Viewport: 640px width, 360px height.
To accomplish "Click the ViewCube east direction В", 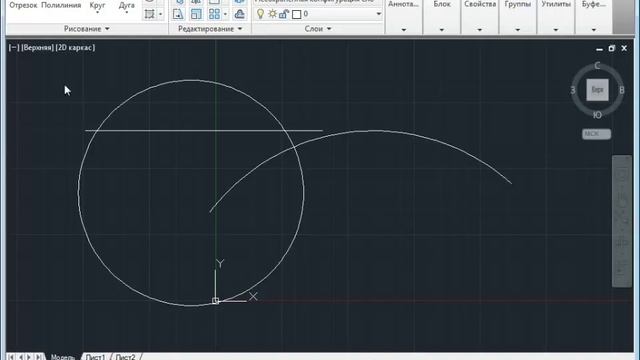I will click(x=622, y=90).
